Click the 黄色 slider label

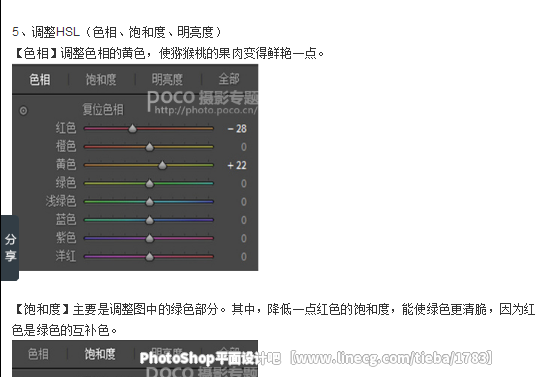coord(66,164)
